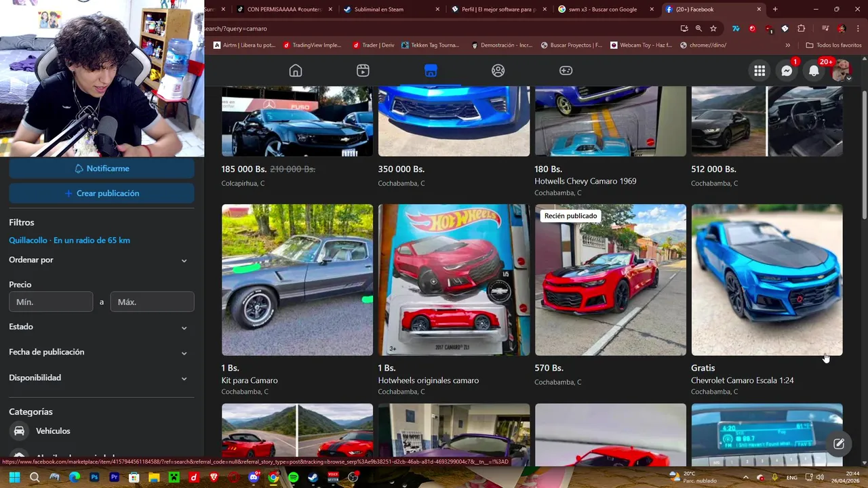The width and height of the screenshot is (868, 488).
Task: Go to Facebook Home icon
Action: tap(296, 70)
